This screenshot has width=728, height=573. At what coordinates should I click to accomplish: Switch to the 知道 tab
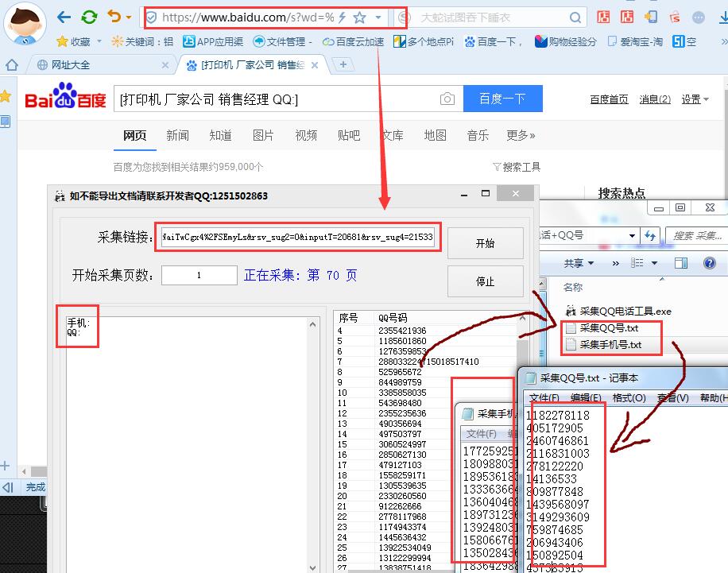220,135
